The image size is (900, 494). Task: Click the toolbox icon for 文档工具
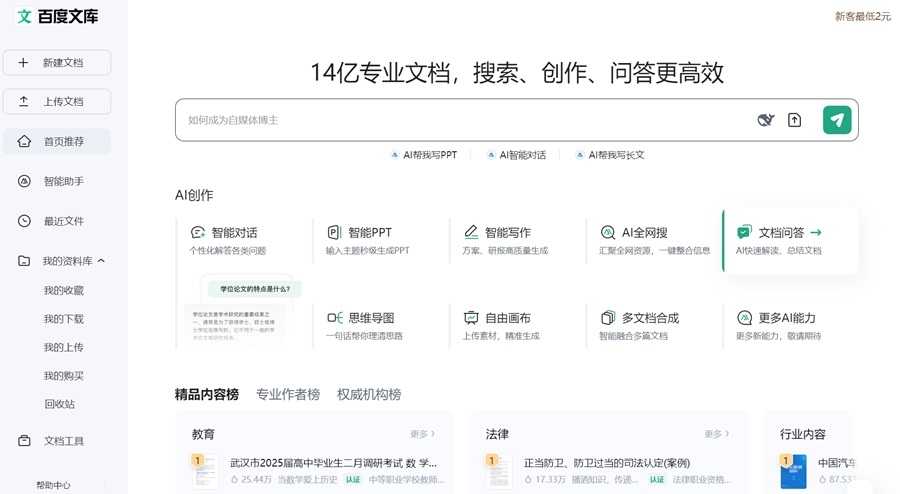pyautogui.click(x=24, y=441)
